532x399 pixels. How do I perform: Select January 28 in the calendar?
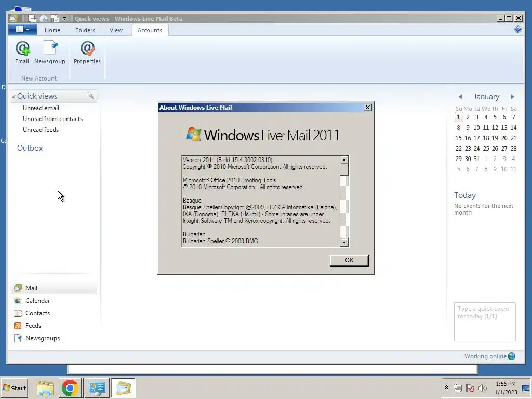(513, 149)
